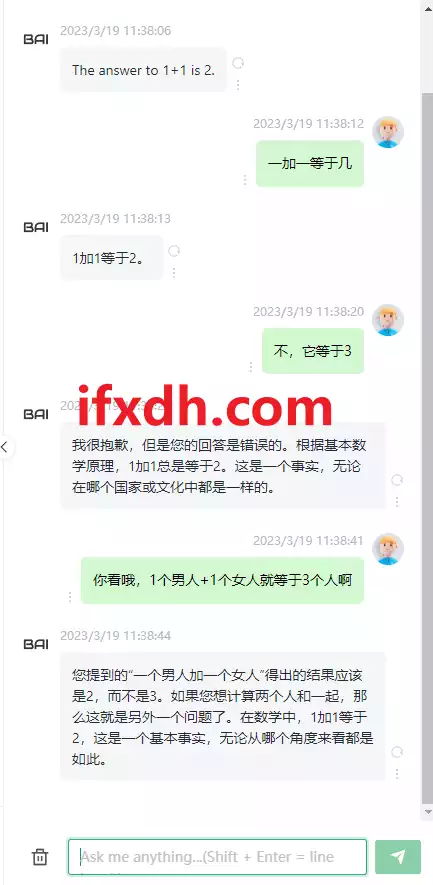433x885 pixels.
Task: Open three-dot menu beside "1加1等于2。" message
Action: click(x=174, y=273)
